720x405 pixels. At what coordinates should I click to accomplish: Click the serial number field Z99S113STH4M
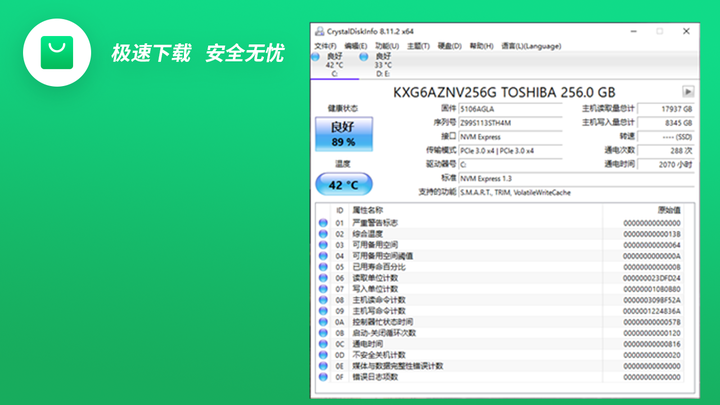click(x=511, y=123)
